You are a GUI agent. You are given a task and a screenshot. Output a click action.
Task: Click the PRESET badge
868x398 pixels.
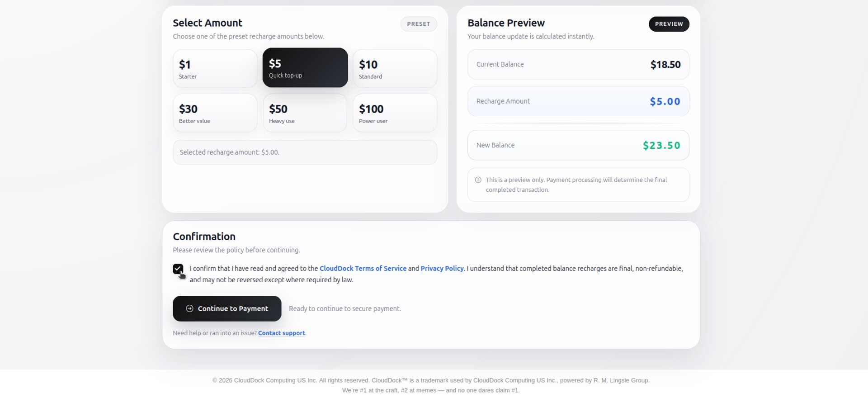coord(418,24)
